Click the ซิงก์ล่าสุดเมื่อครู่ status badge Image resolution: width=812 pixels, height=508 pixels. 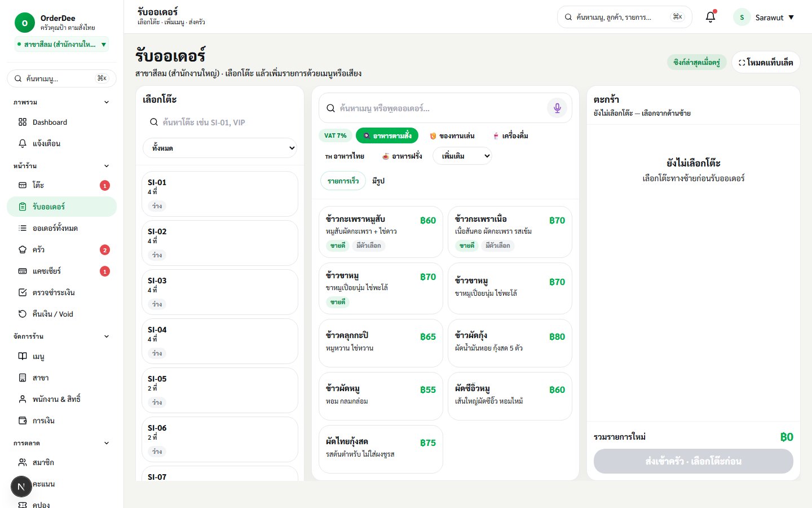point(696,62)
